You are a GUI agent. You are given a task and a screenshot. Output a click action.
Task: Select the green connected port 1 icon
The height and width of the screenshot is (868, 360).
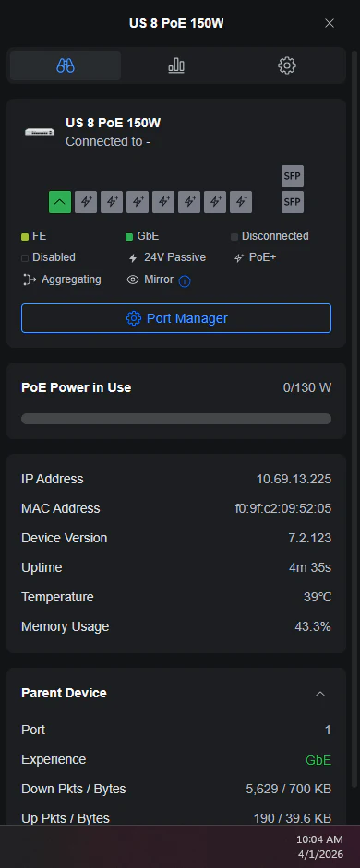[60, 202]
